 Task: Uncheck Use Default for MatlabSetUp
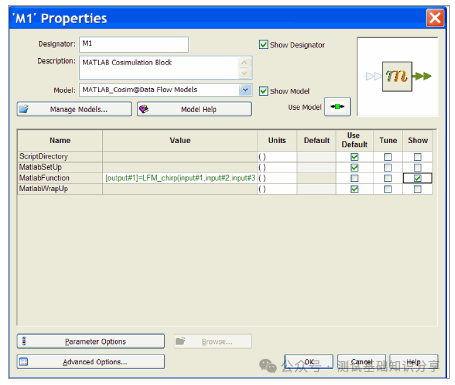point(354,167)
